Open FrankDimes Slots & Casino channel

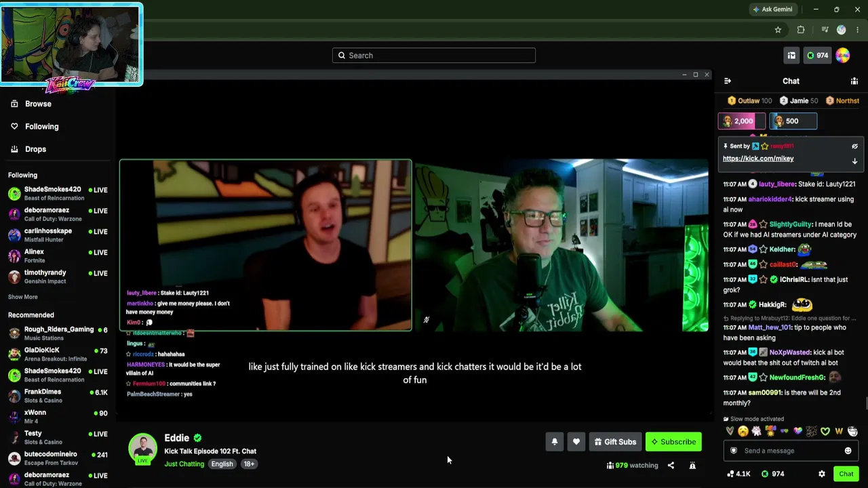[x=58, y=396]
